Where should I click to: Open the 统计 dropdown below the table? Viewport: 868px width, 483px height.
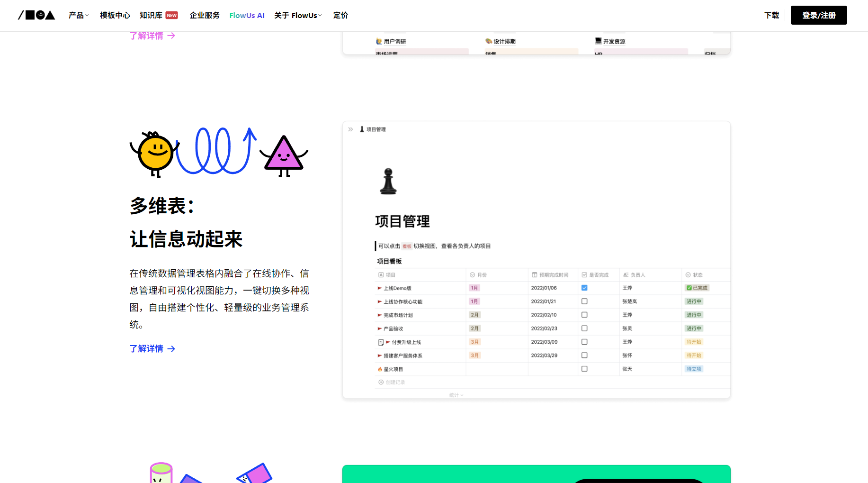click(456, 394)
